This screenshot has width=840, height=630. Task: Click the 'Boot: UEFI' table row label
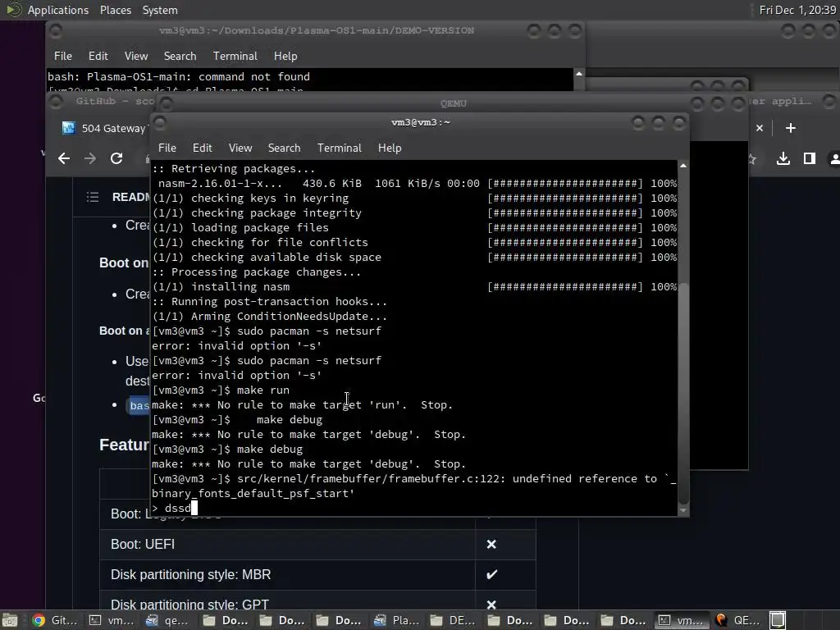click(143, 545)
